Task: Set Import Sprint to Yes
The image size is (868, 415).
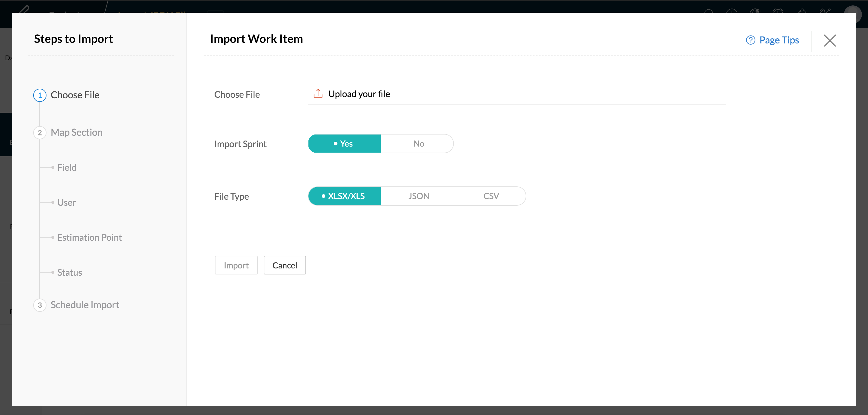Action: click(344, 144)
